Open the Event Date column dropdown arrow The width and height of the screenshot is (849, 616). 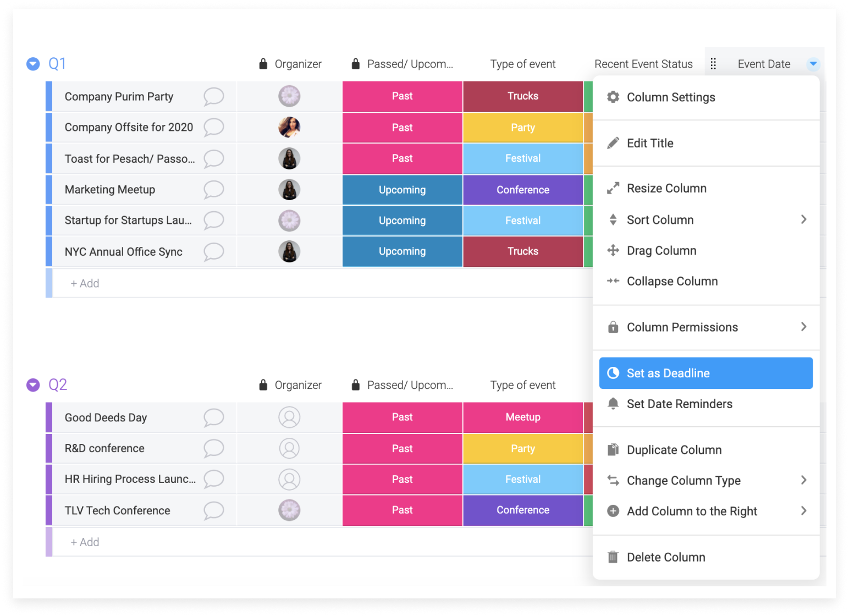[813, 64]
